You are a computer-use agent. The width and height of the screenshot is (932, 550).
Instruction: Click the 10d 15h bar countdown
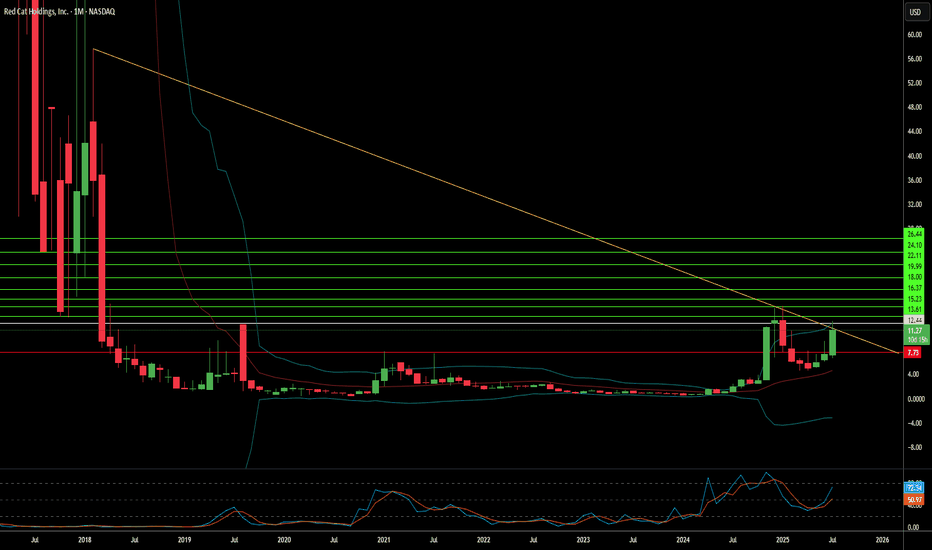pyautogui.click(x=917, y=340)
